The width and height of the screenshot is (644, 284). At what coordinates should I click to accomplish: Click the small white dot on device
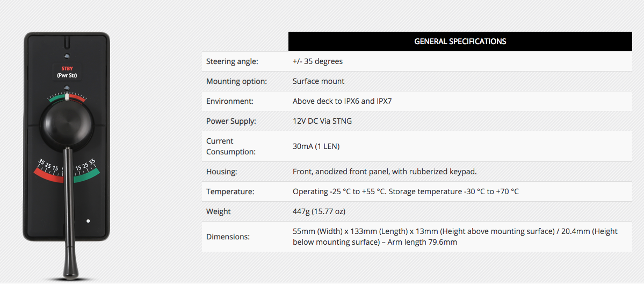tap(88, 221)
